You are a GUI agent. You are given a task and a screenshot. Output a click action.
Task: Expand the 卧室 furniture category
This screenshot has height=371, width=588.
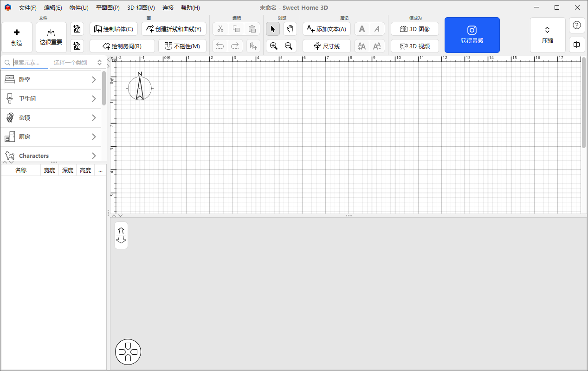click(51, 79)
